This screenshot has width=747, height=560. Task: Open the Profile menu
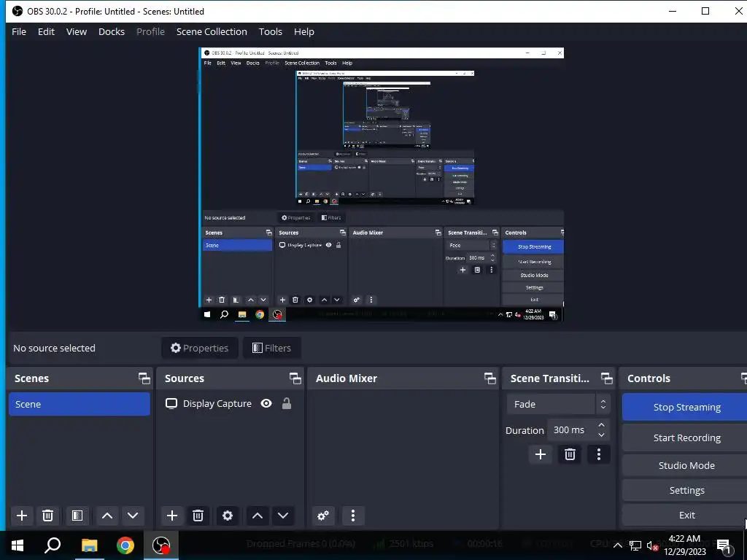click(x=150, y=32)
